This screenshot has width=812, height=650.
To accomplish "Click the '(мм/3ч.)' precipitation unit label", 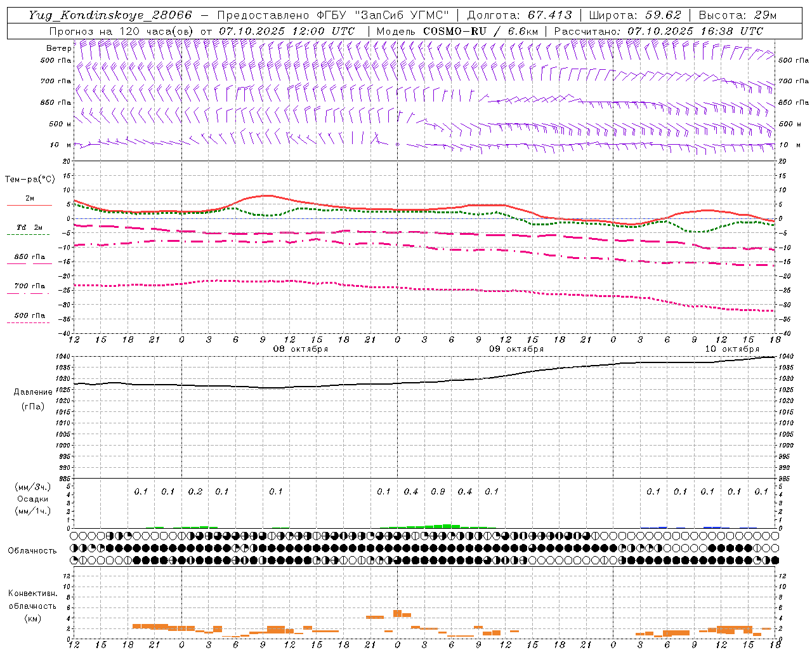I will [33, 487].
